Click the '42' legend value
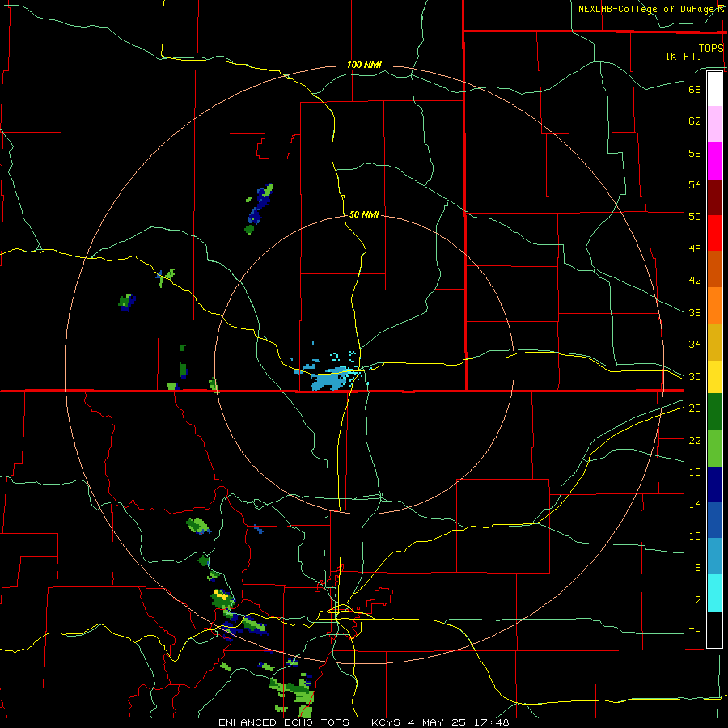Screen dimensions: 728x728 695,281
